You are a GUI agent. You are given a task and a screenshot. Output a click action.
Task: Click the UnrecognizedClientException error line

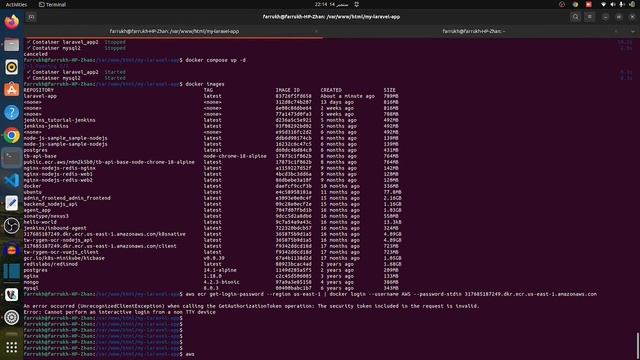pos(251,306)
